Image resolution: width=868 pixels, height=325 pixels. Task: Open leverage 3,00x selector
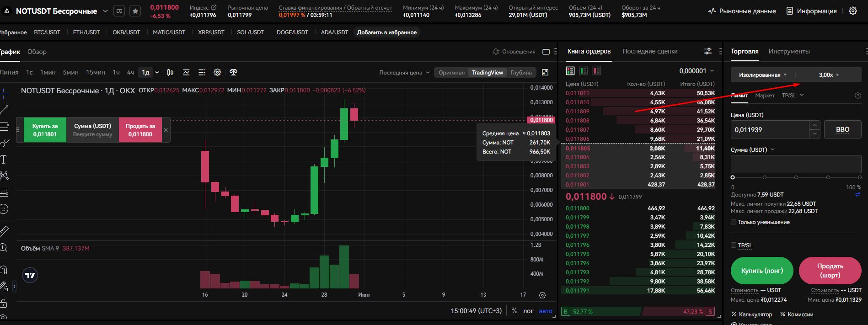tap(829, 75)
